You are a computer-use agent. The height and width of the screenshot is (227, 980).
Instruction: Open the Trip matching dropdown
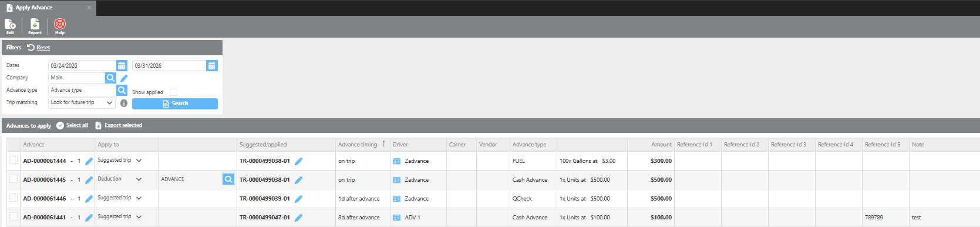pyautogui.click(x=82, y=102)
